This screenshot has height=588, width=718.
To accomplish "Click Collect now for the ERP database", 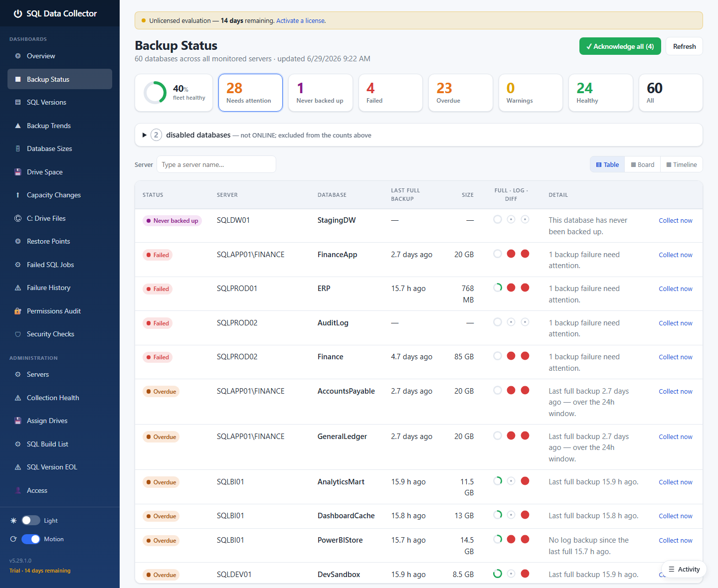I will [676, 289].
